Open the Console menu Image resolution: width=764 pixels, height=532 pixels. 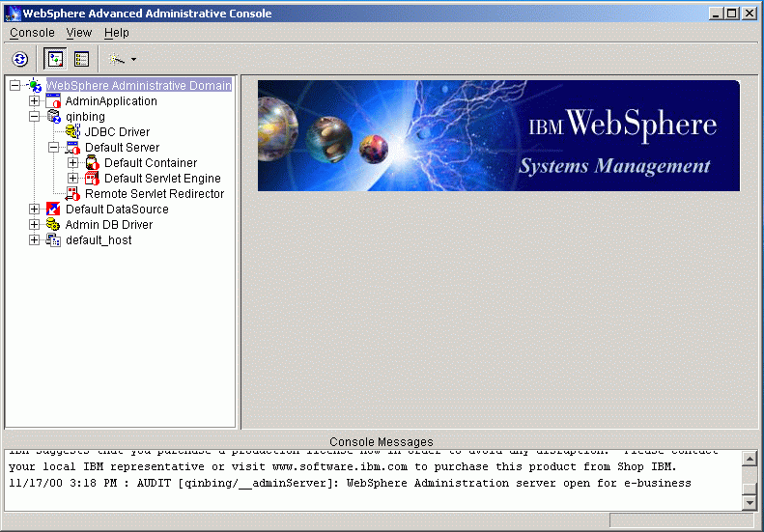pos(32,33)
